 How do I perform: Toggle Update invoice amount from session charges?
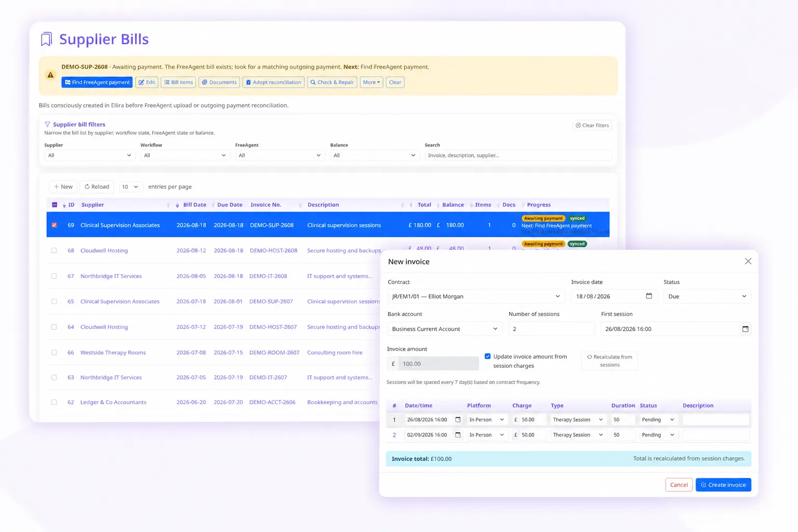(488, 356)
